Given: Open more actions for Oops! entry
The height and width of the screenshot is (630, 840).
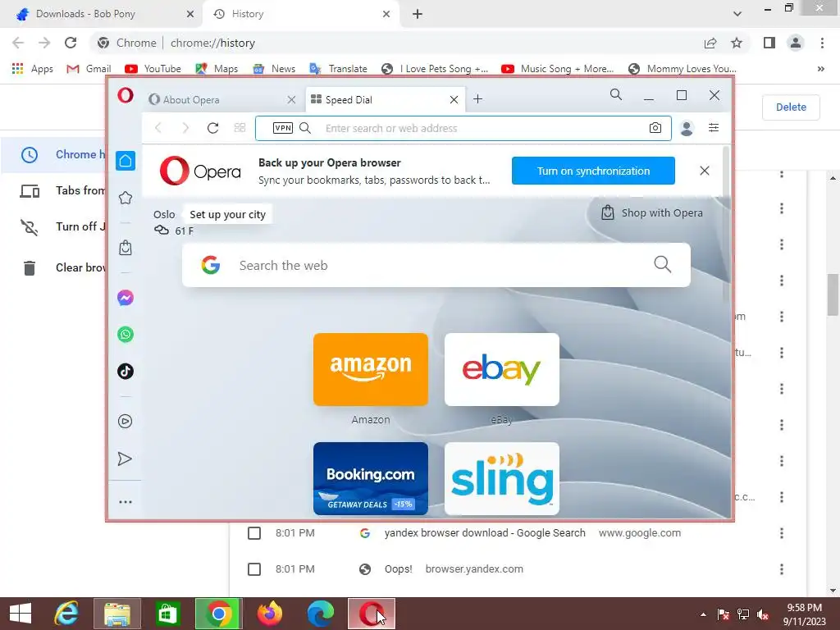Looking at the screenshot, I should pyautogui.click(x=782, y=569).
